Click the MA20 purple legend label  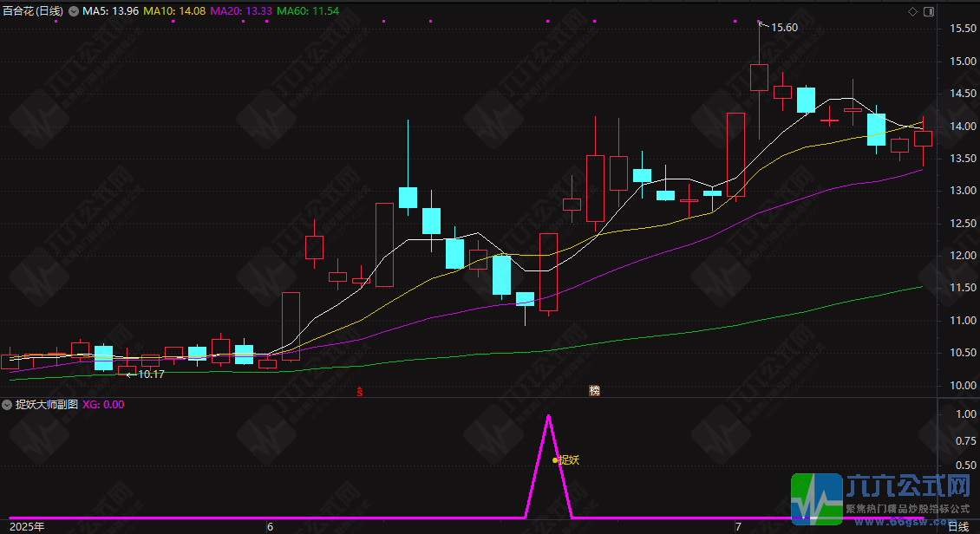tap(242, 11)
